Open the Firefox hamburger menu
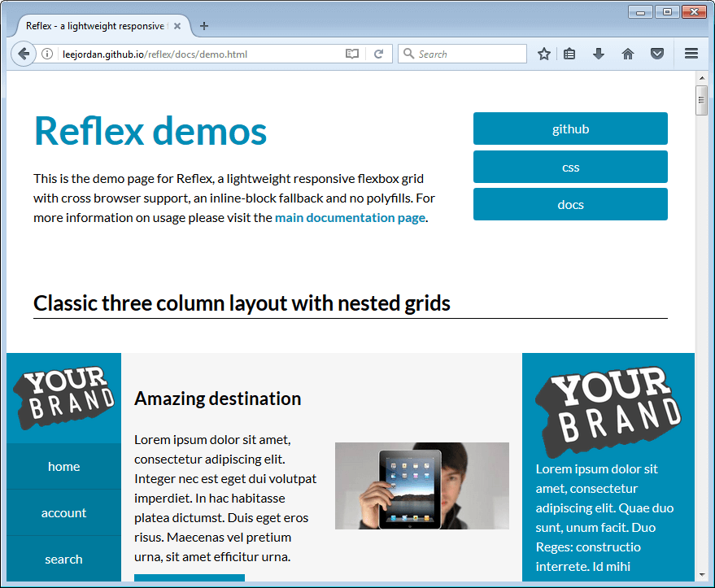The width and height of the screenshot is (715, 588). pos(691,54)
